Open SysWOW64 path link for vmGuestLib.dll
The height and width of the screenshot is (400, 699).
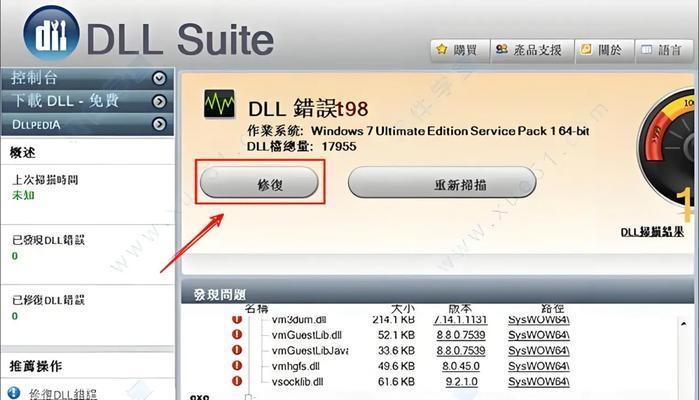539,335
